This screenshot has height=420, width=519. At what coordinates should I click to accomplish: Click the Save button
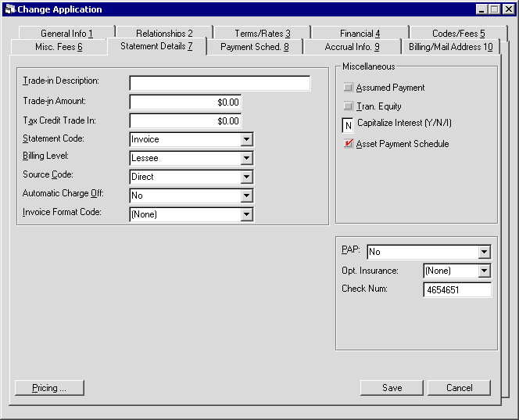392,388
